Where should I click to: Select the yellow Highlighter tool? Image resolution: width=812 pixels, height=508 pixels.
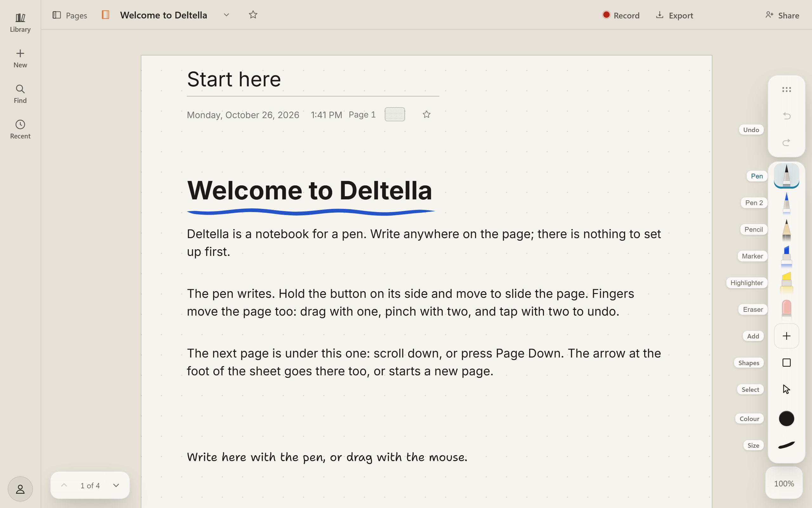coord(787,283)
